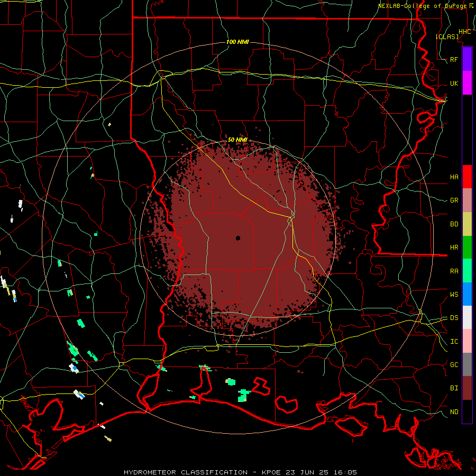This screenshot has width=476, height=476.
Task: Click the NEXLAB-College of DuPage credit text
Action: tap(422, 6)
